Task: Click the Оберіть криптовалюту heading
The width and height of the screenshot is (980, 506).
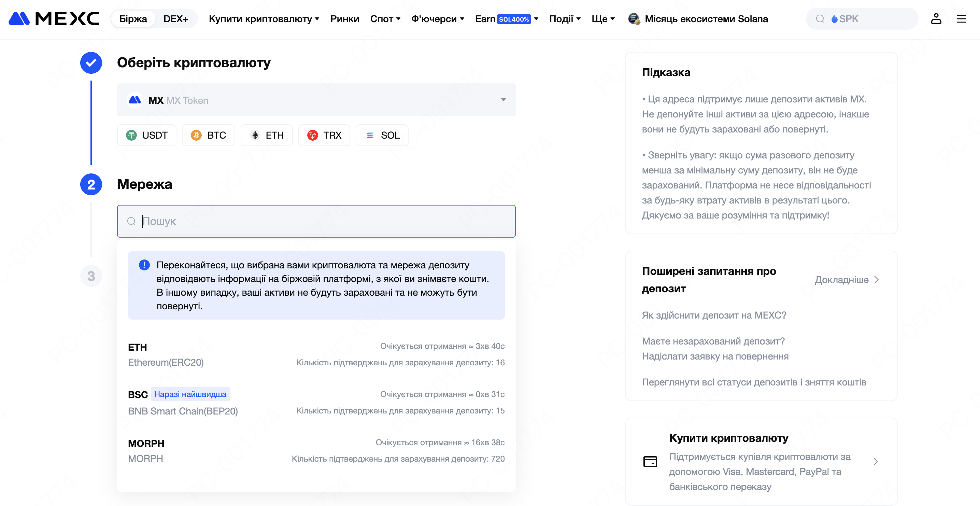Action: (194, 63)
